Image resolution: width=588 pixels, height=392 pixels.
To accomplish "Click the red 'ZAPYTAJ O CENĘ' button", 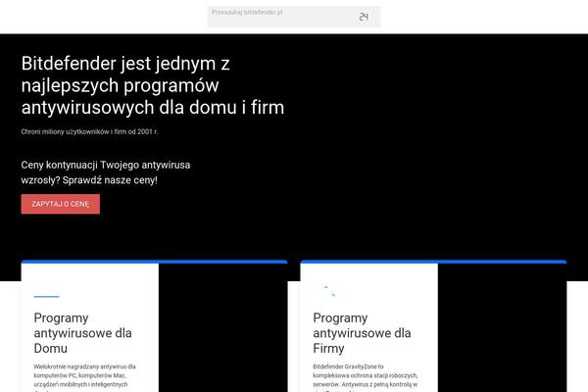I will click(61, 204).
